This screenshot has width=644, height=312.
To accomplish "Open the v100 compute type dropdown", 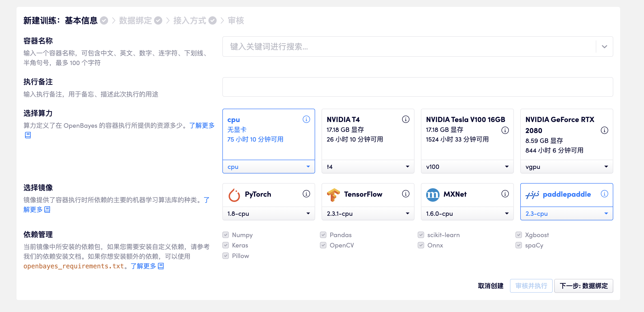I will 467,167.
